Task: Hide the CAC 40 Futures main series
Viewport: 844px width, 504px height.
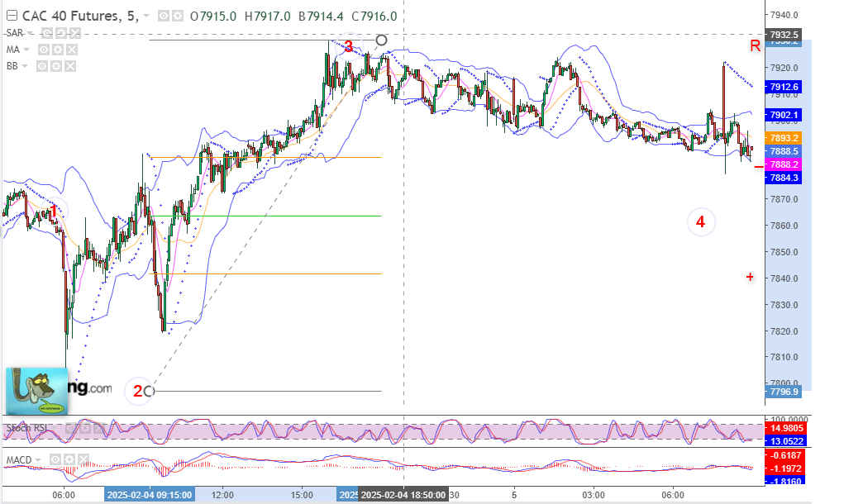Action: [164, 17]
